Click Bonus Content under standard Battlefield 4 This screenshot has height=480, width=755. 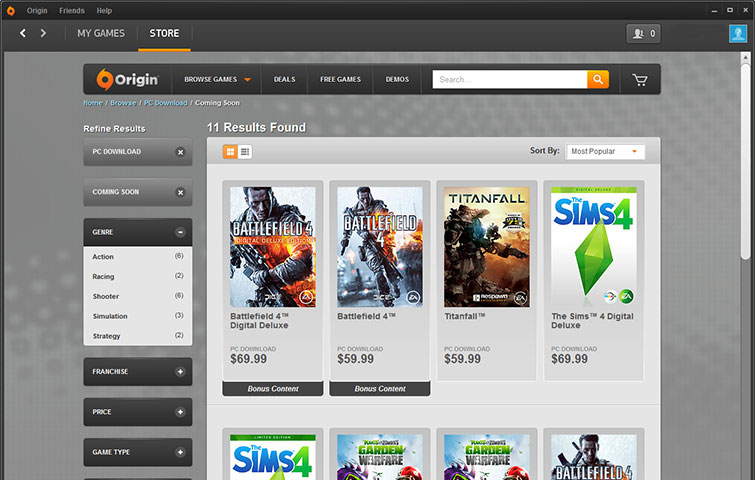(380, 389)
